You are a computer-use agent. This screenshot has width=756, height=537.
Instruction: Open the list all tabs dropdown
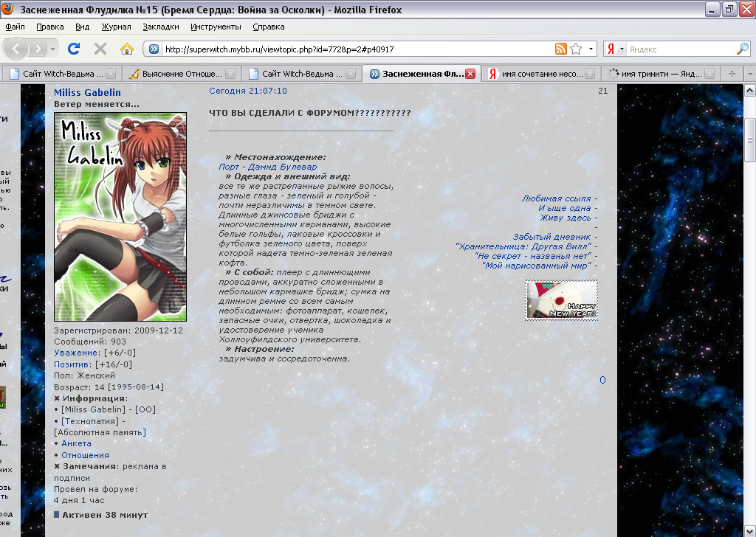click(749, 74)
